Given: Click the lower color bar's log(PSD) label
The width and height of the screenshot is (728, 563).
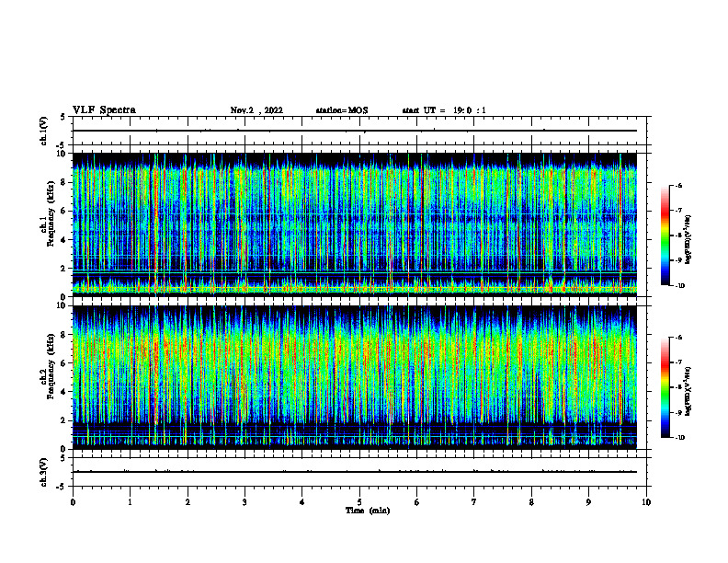Looking at the screenshot, I should point(688,391).
